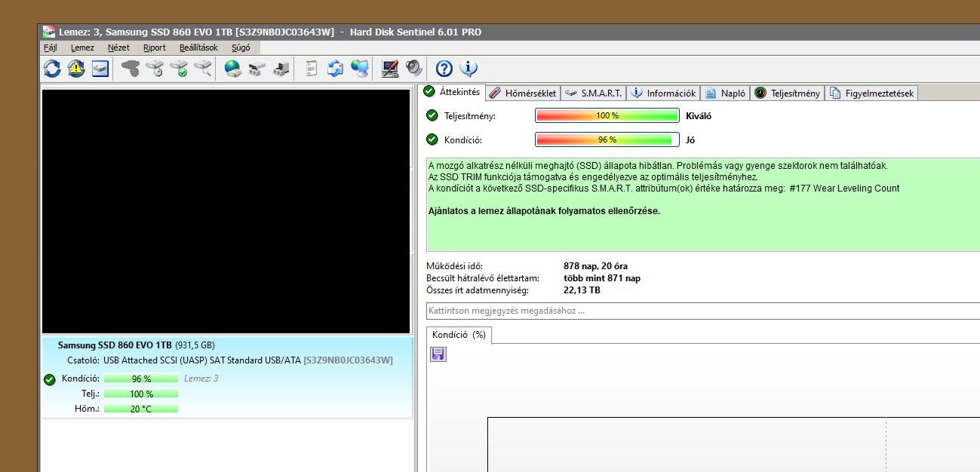
Task: Click the disk with green checkmark toolbar icon
Action: point(179,69)
